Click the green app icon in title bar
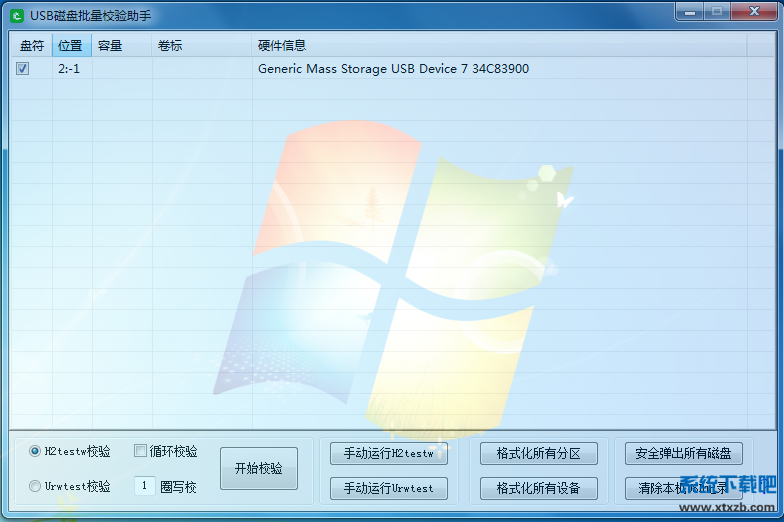The height and width of the screenshot is (522, 784). pos(17,16)
